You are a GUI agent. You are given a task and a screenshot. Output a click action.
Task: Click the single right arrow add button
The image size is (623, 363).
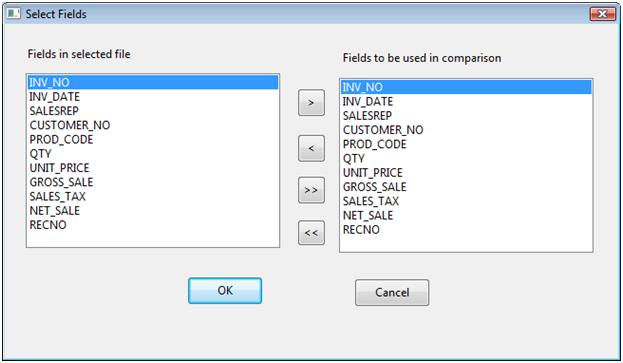pyautogui.click(x=311, y=103)
